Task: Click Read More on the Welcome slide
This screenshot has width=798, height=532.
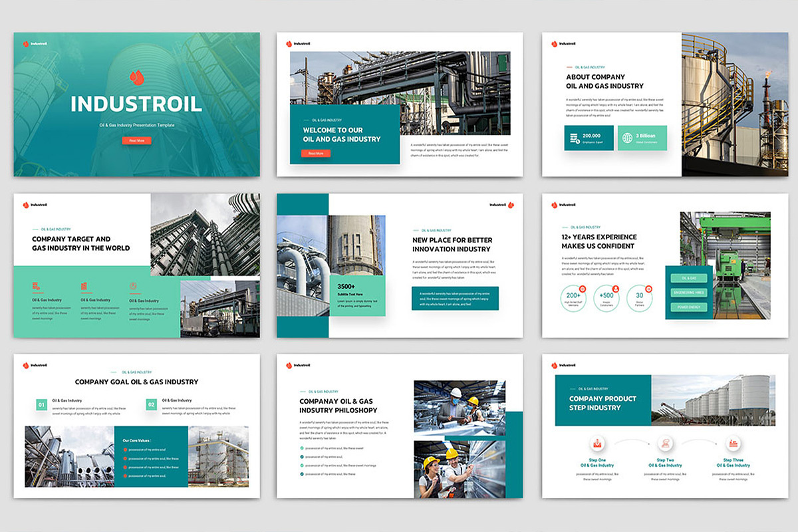Action: pos(316,153)
